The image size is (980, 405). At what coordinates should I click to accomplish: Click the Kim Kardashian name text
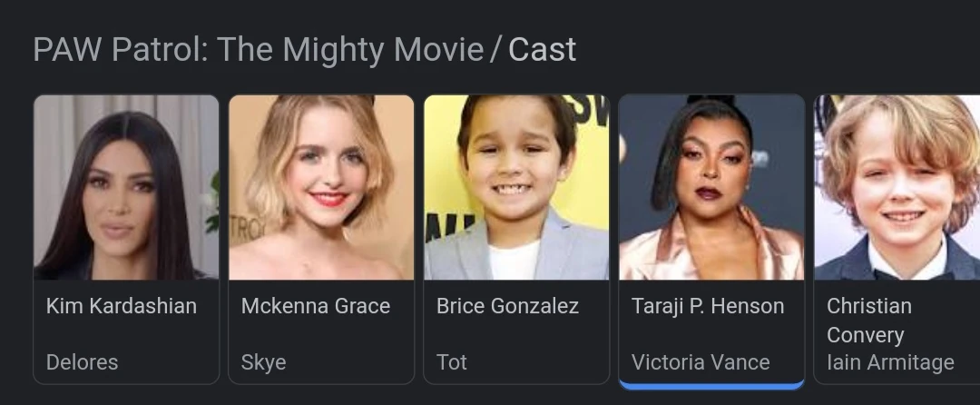click(x=122, y=306)
